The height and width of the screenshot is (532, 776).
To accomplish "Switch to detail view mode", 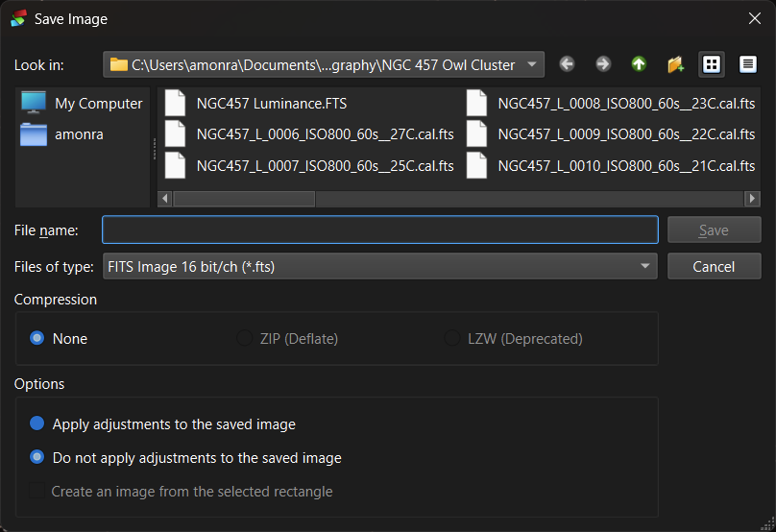I will click(747, 64).
